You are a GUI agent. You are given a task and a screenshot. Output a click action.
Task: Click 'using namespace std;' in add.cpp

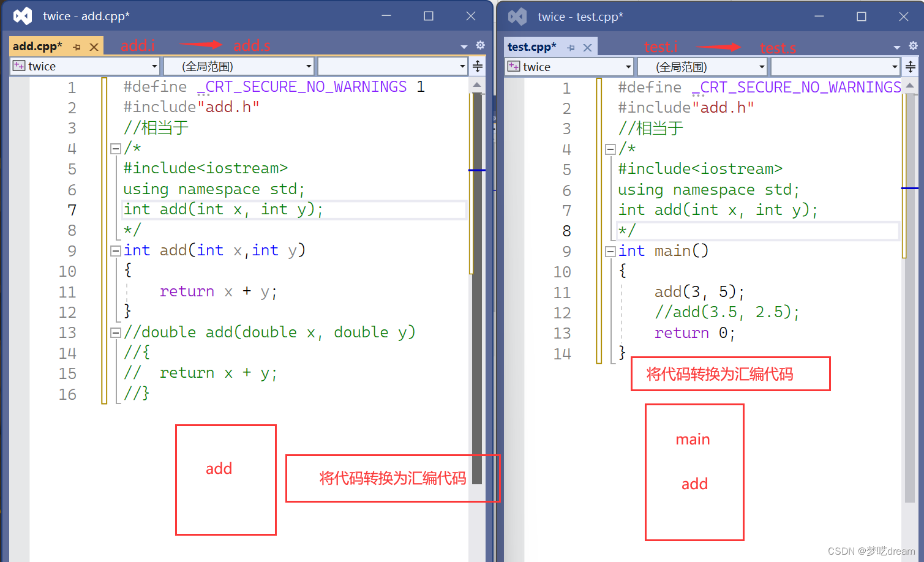coord(214,189)
